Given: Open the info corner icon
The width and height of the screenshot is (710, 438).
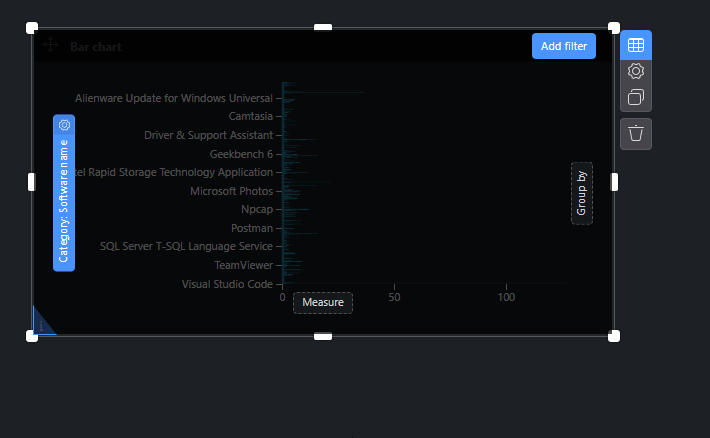Looking at the screenshot, I should (41, 325).
